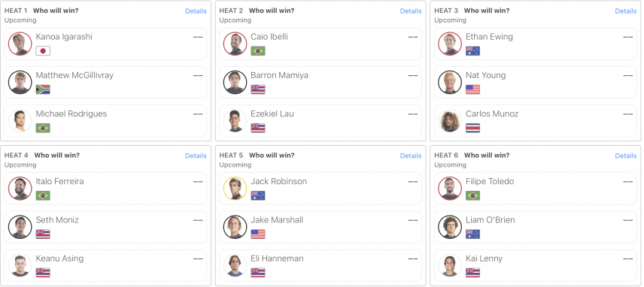Click Jack Robinson's yellow-ringed avatar
Viewport: 644px width, 287px height.
235,188
